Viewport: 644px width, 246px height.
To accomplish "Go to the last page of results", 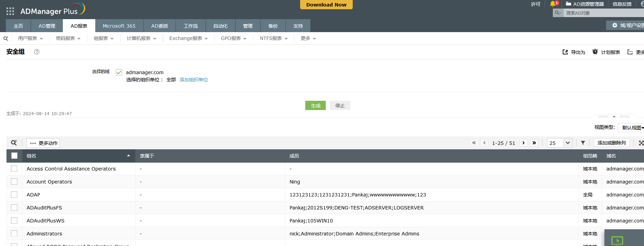I will (x=534, y=143).
